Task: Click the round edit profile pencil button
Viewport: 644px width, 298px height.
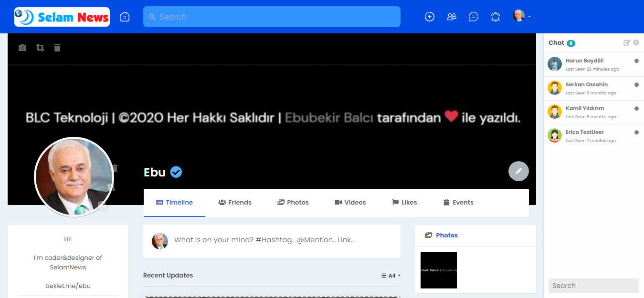Action: (518, 171)
